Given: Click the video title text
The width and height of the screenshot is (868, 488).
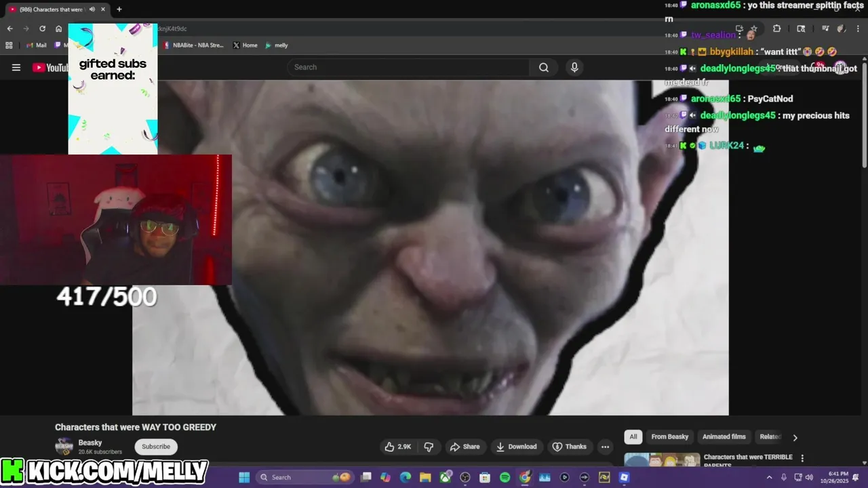Looking at the screenshot, I should pyautogui.click(x=136, y=427).
